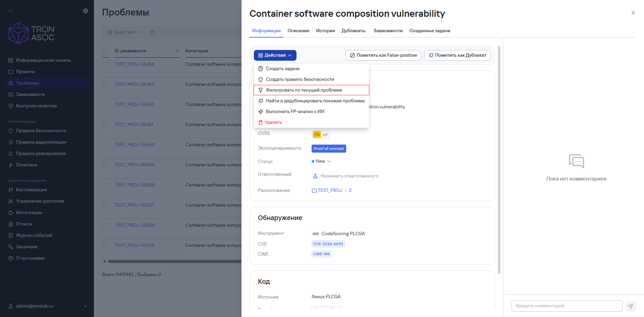The width and height of the screenshot is (644, 317).
Task: Toggle the select-all checkbox in table header
Action: [x=105, y=51]
